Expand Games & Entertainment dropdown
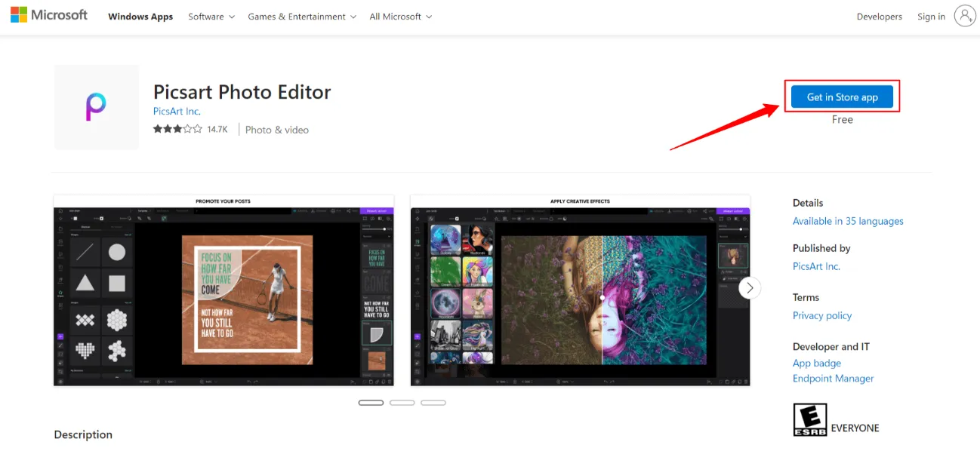The height and width of the screenshot is (451, 980). [x=302, y=17]
